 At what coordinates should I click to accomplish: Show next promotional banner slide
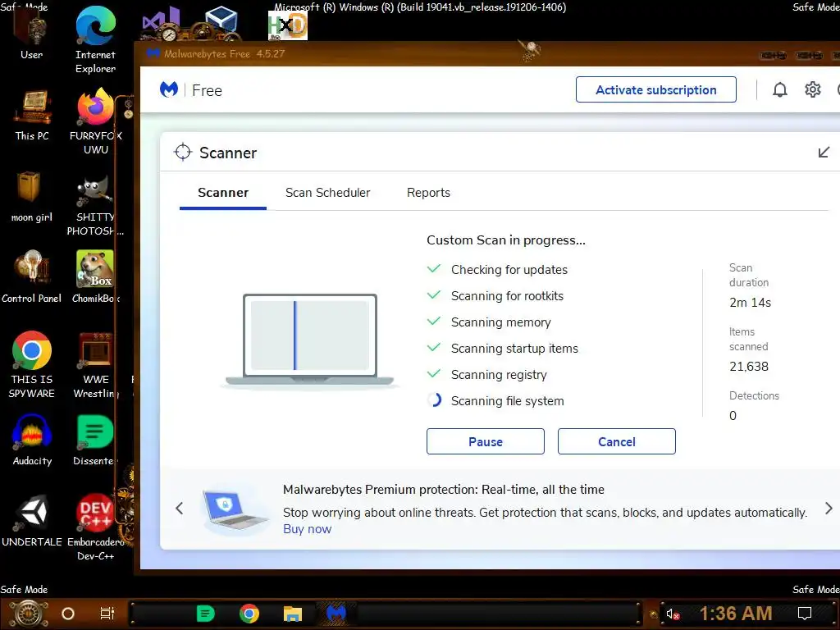pyautogui.click(x=829, y=508)
